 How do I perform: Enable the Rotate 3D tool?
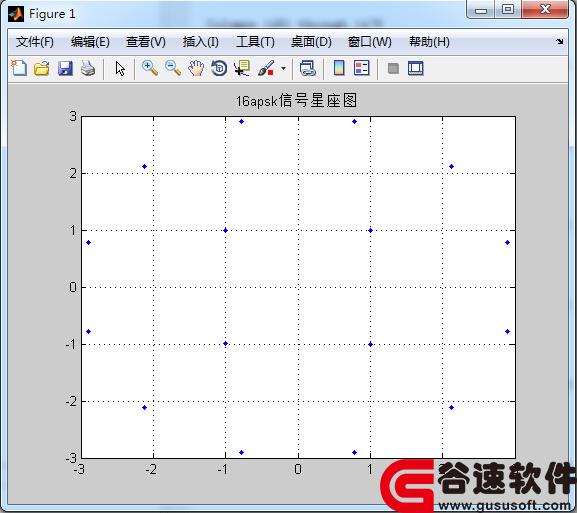click(219, 68)
